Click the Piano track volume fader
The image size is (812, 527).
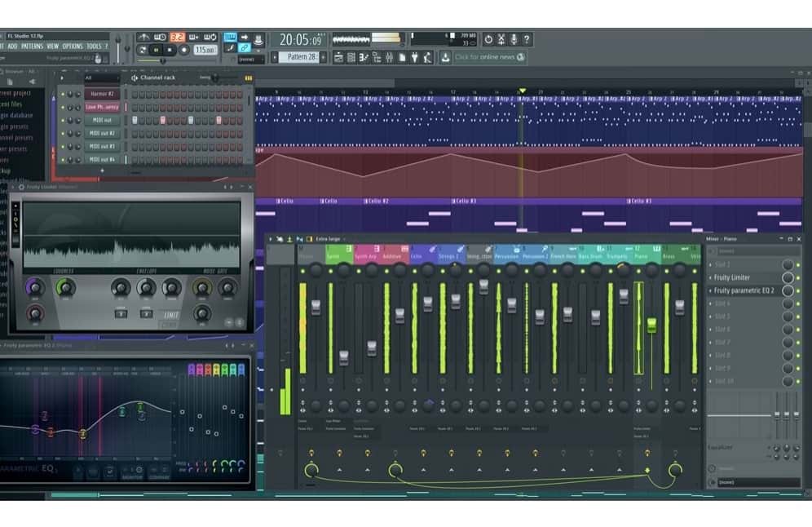pyautogui.click(x=651, y=325)
